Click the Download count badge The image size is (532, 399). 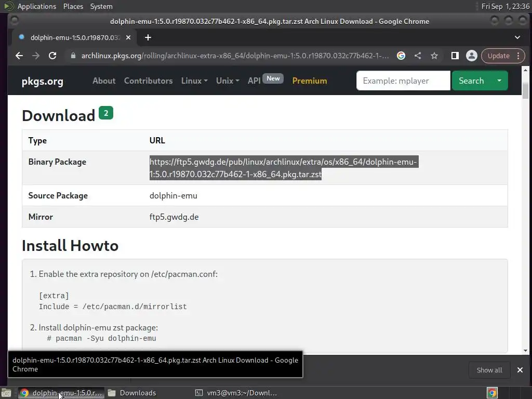click(x=106, y=113)
